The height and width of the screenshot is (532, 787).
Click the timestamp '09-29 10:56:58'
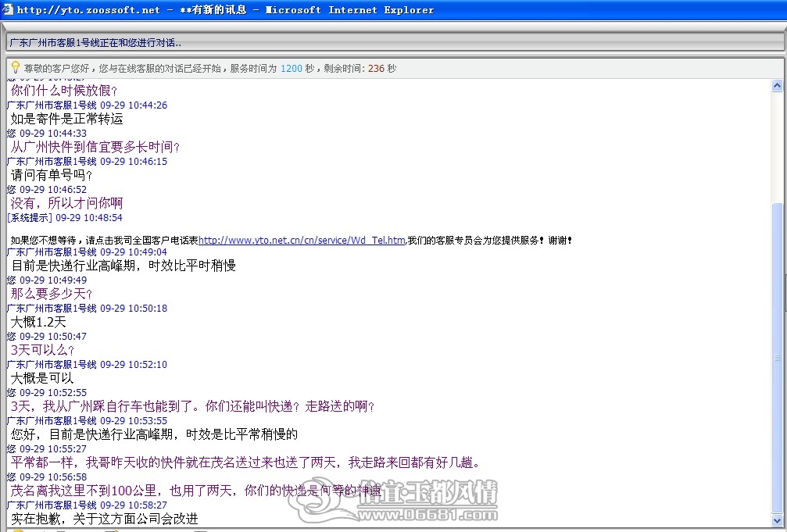pyautogui.click(x=53, y=477)
